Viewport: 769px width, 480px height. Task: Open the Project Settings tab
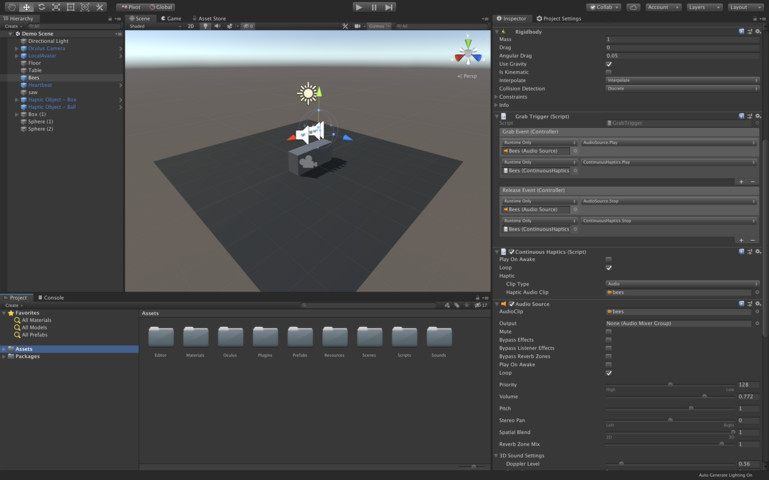(x=559, y=18)
